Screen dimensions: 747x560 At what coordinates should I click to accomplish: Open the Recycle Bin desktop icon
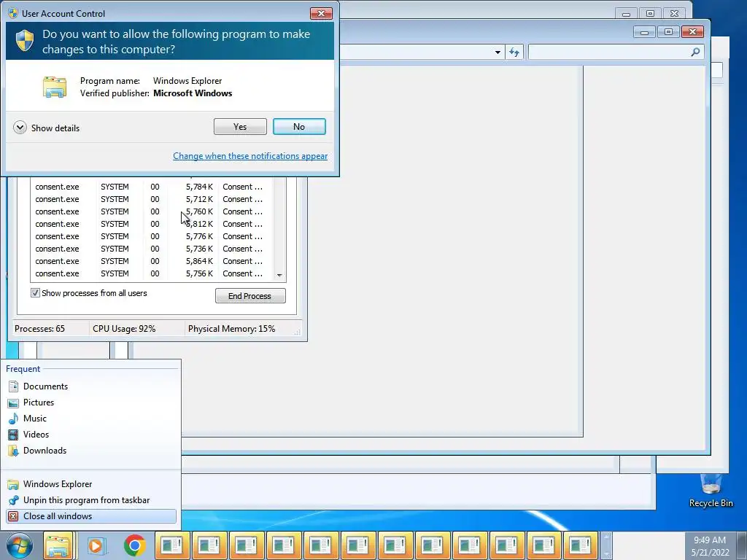click(x=711, y=491)
